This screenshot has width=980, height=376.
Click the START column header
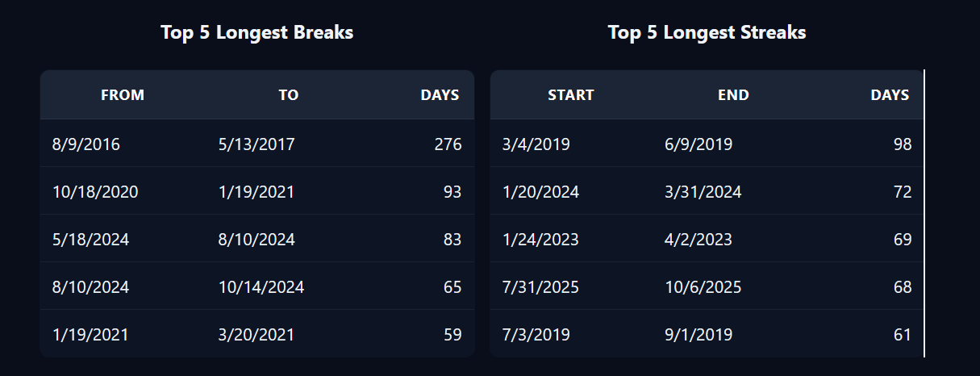571,95
